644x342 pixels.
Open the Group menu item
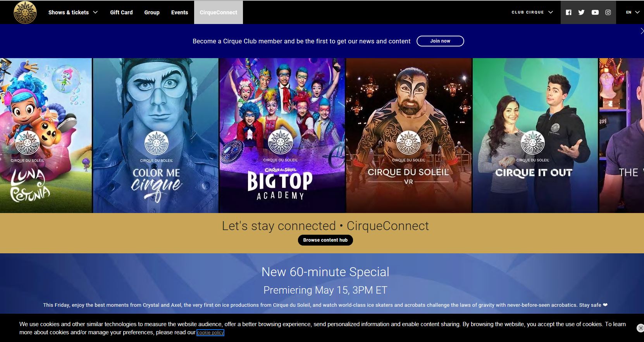tap(152, 12)
